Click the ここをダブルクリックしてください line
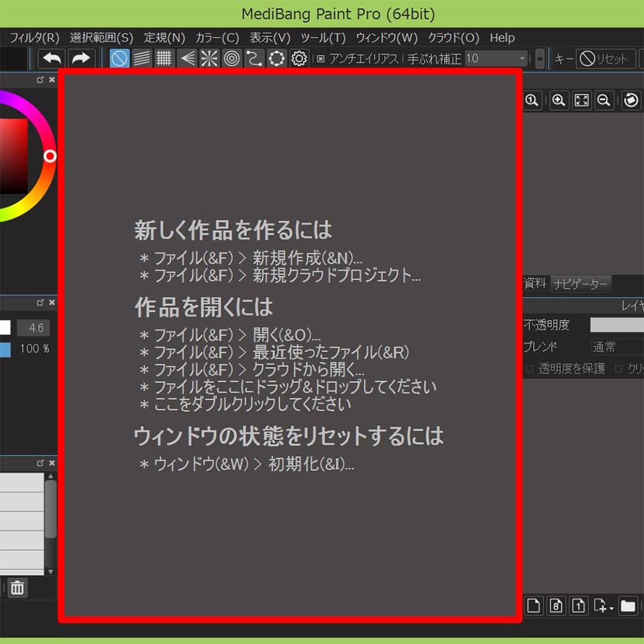Image resolution: width=644 pixels, height=644 pixels. [x=246, y=404]
